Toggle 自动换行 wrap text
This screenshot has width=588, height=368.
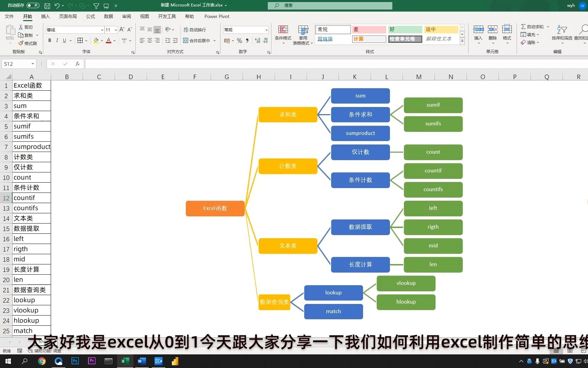pos(195,30)
